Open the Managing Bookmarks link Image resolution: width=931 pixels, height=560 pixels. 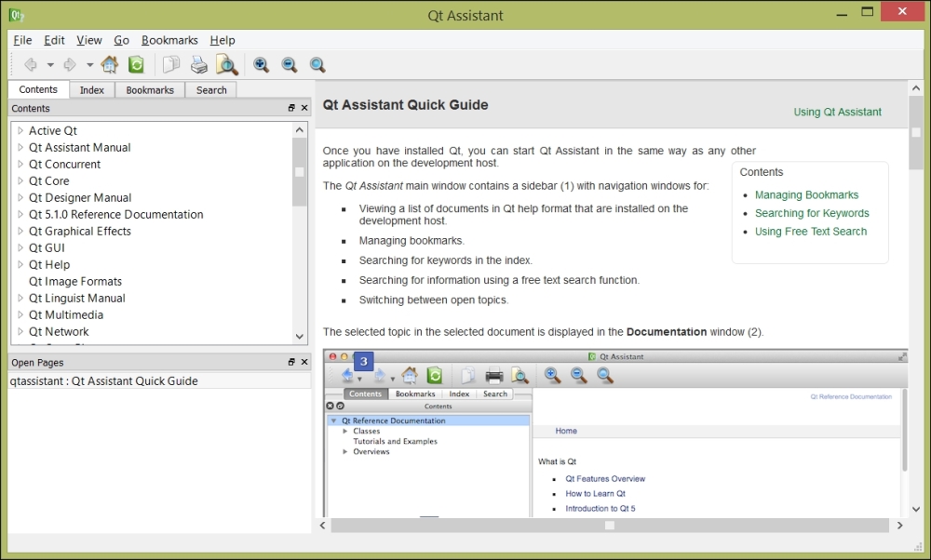pyautogui.click(x=806, y=195)
